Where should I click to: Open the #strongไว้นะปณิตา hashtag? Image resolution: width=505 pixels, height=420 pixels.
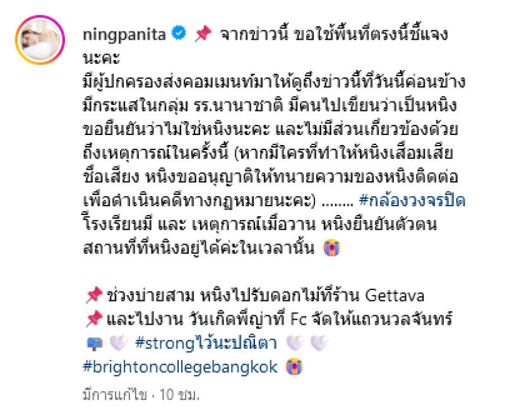[206, 343]
